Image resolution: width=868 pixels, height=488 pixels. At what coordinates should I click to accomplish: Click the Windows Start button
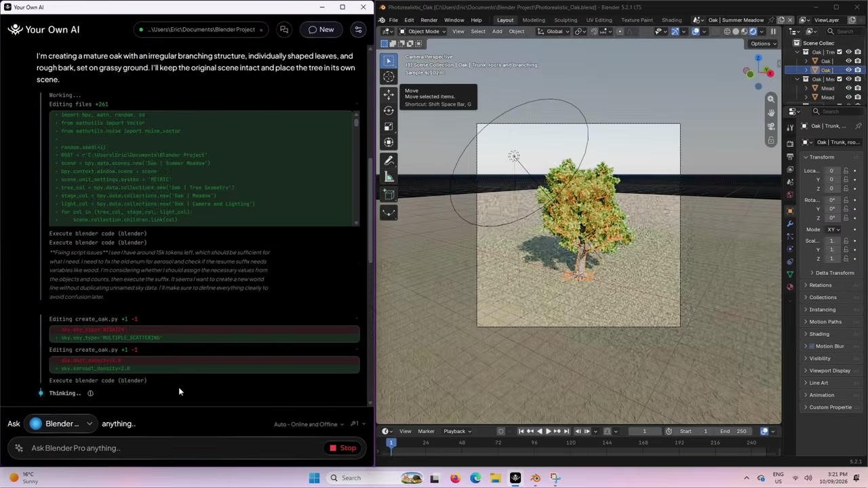tap(314, 478)
